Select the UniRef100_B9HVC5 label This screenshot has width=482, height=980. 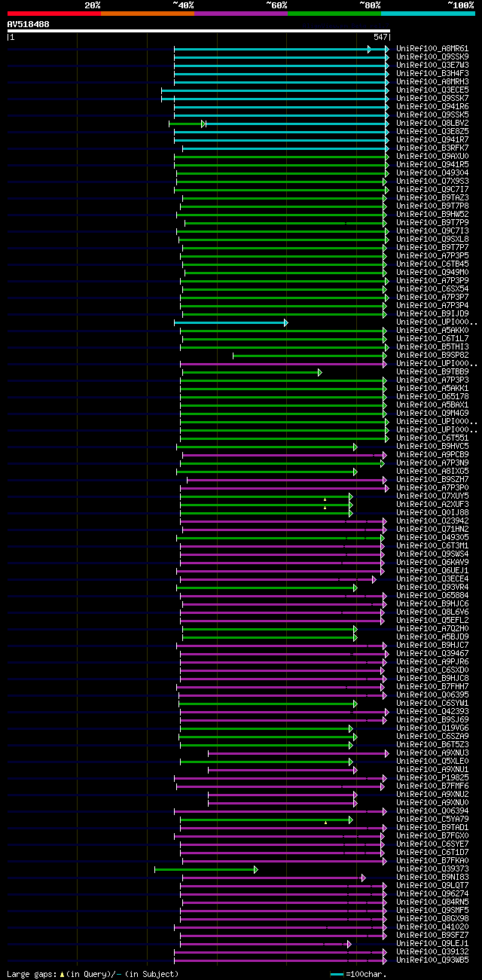click(x=433, y=447)
